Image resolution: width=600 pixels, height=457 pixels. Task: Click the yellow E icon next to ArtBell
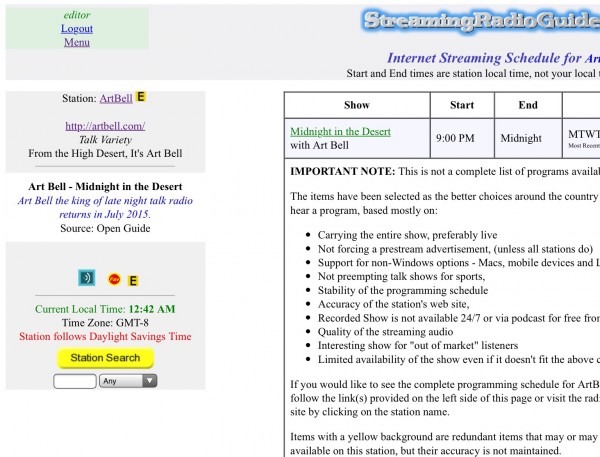141,97
